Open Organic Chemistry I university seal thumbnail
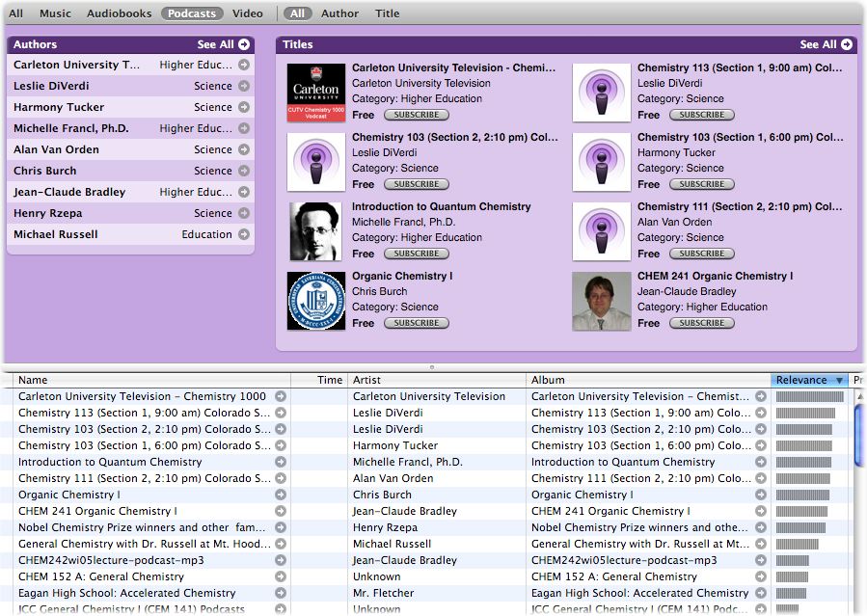The width and height of the screenshot is (867, 616). (316, 301)
